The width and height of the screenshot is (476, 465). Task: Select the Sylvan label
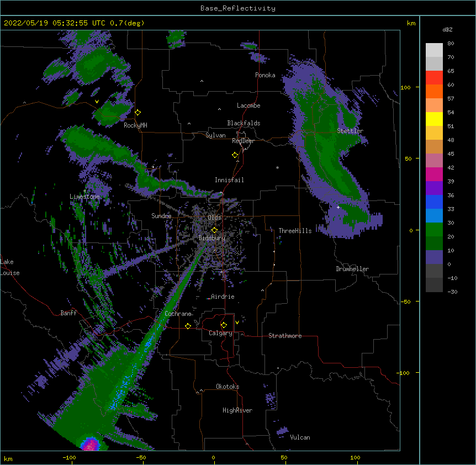pyautogui.click(x=215, y=135)
